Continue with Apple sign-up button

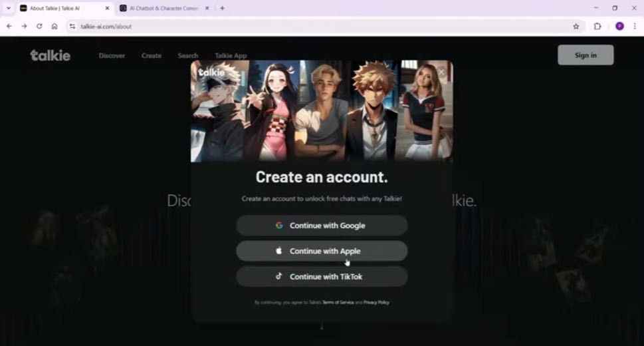[x=322, y=251]
